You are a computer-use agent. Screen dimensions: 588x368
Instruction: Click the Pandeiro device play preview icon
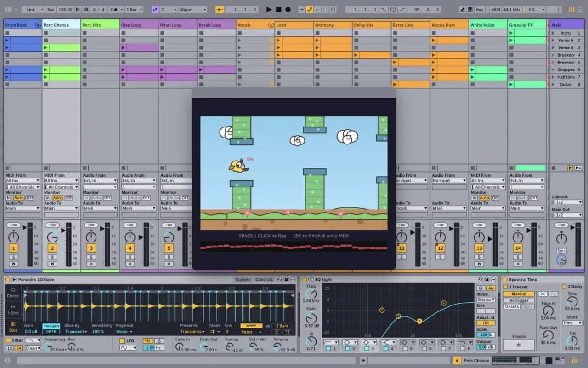[14, 279]
